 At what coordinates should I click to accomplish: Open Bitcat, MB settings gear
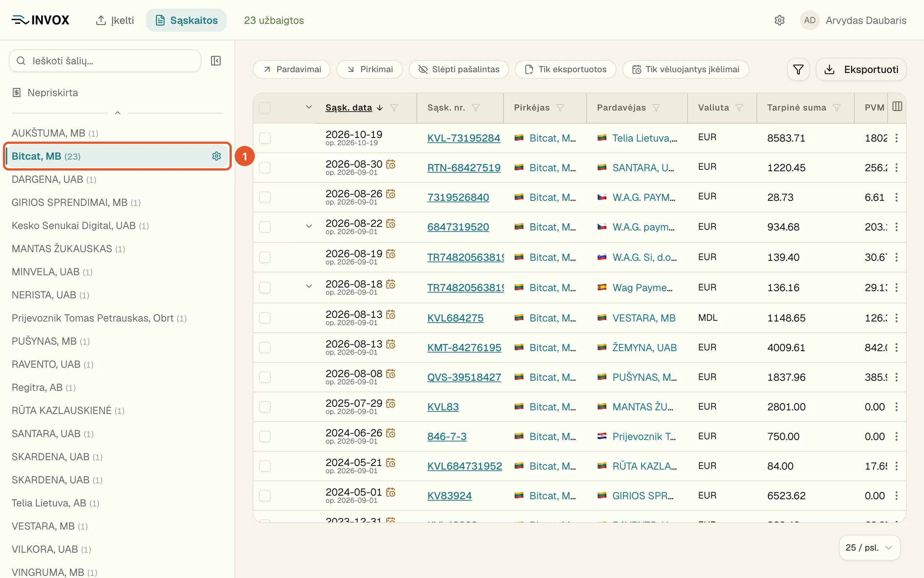coord(217,156)
